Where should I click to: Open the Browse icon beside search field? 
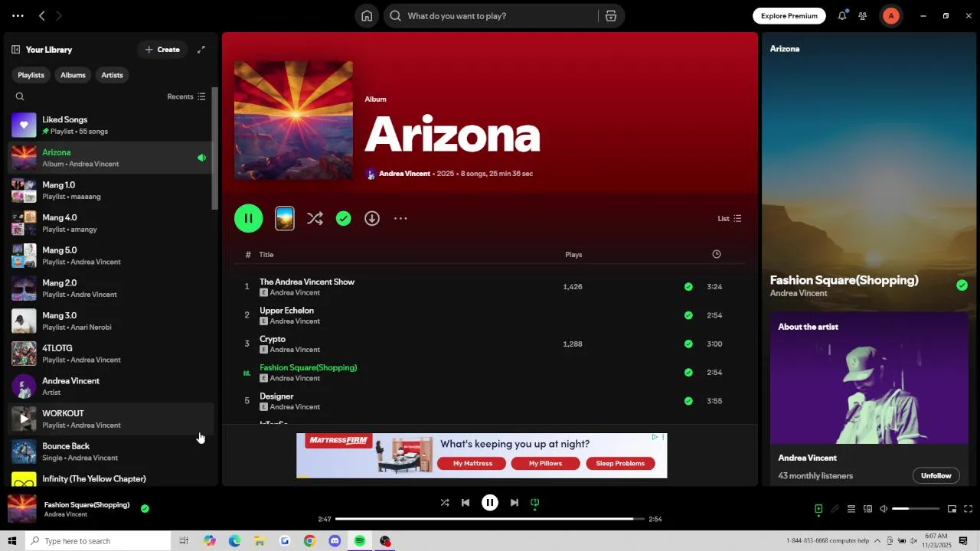[611, 16]
